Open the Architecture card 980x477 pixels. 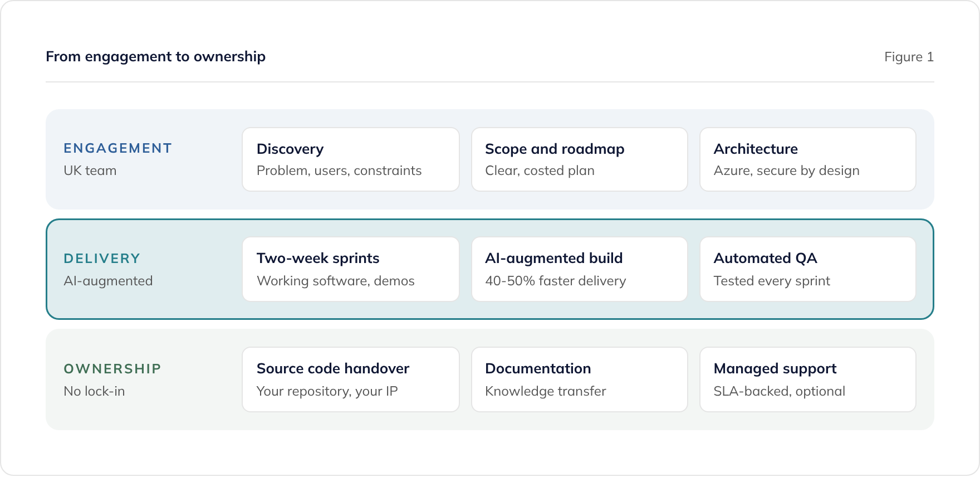(x=808, y=159)
